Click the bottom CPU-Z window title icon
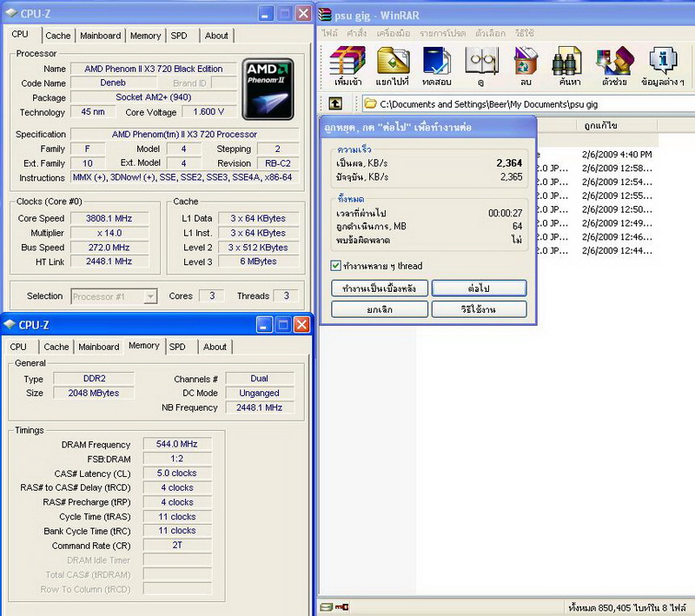The image size is (695, 616). tap(10, 324)
